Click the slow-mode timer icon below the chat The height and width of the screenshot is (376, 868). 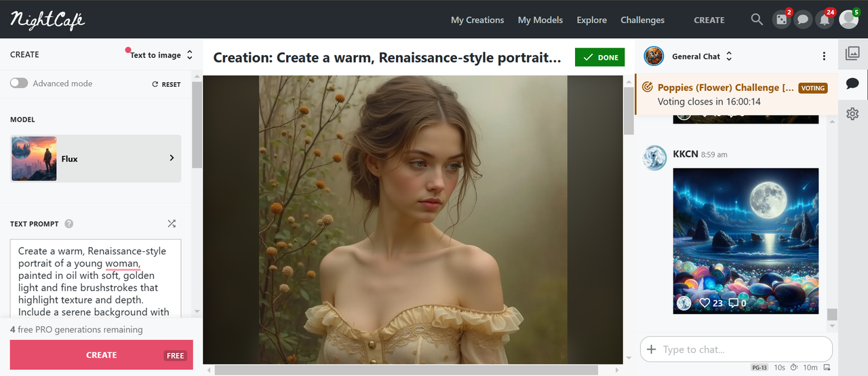pos(794,367)
